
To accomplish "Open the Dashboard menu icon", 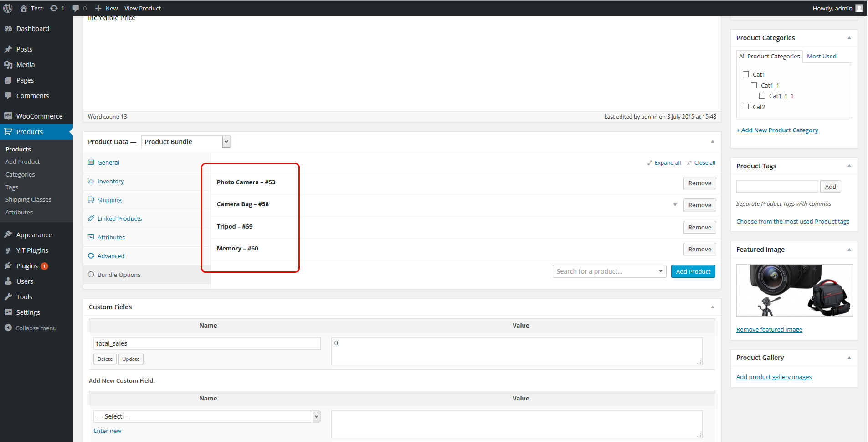I will click(8, 29).
